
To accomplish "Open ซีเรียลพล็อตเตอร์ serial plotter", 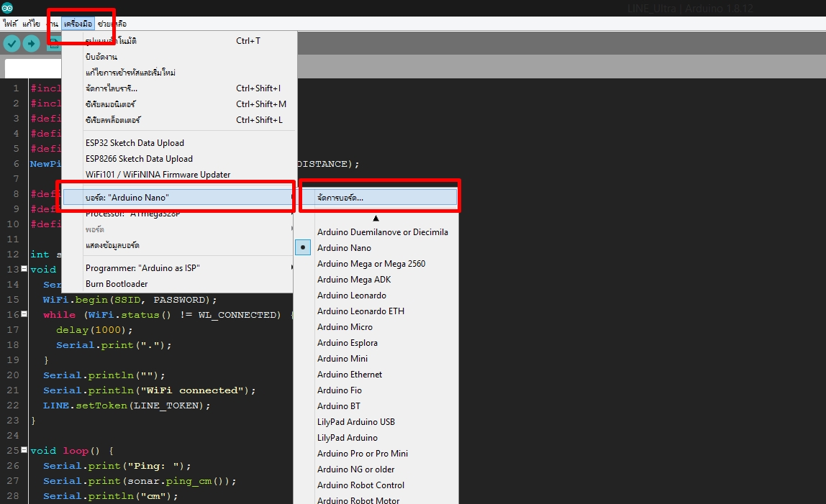I will click(178, 119).
